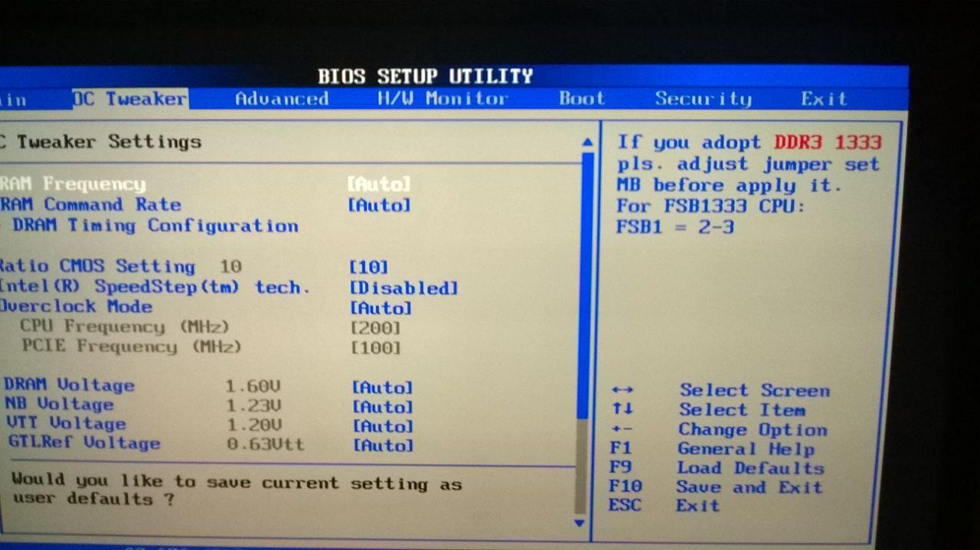Click the 1.60V DRAM voltage reading
This screenshot has height=550, width=980.
(x=253, y=386)
